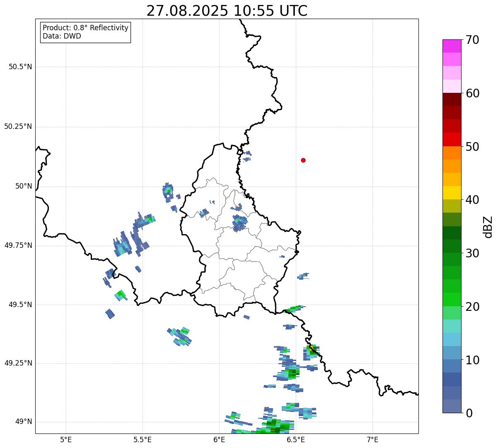This screenshot has width=498, height=448.
Task: Click the colorbar tick value 40
Action: tap(472, 200)
